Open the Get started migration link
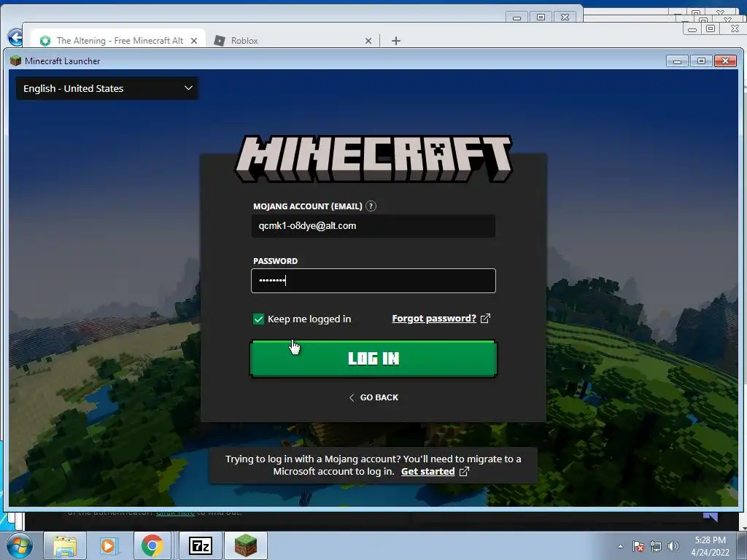 click(427, 471)
